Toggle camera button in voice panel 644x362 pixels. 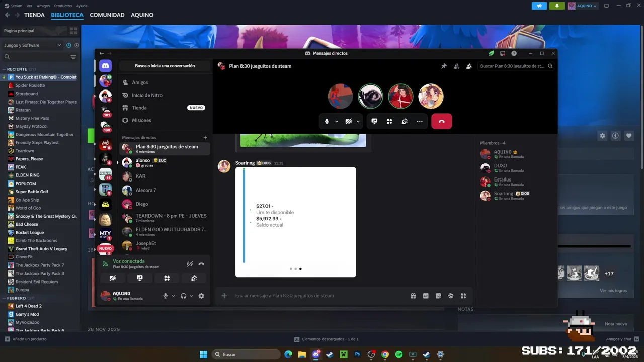113,278
